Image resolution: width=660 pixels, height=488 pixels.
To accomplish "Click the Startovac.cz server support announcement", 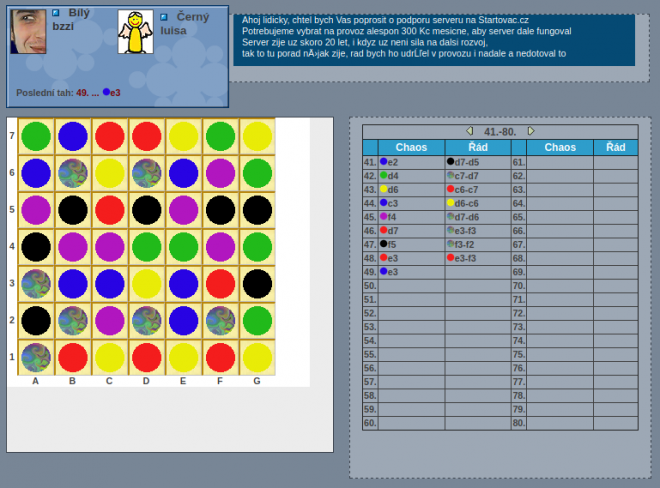I will point(434,40).
